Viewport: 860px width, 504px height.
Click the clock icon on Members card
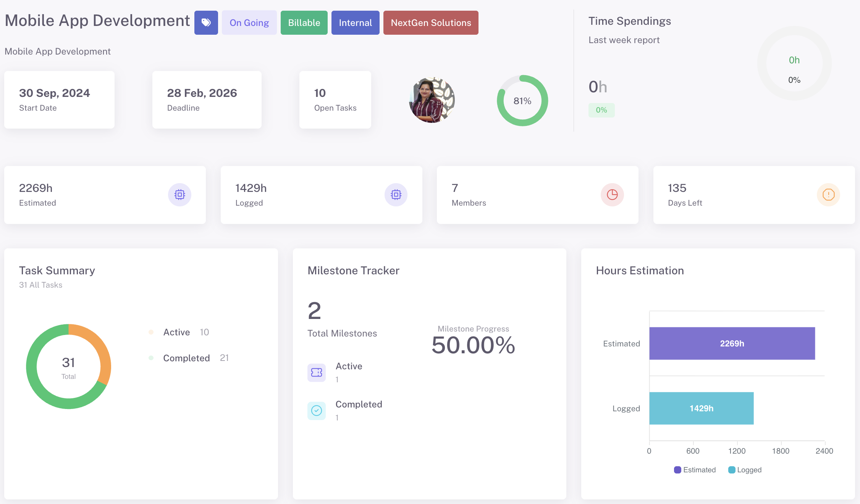click(612, 195)
